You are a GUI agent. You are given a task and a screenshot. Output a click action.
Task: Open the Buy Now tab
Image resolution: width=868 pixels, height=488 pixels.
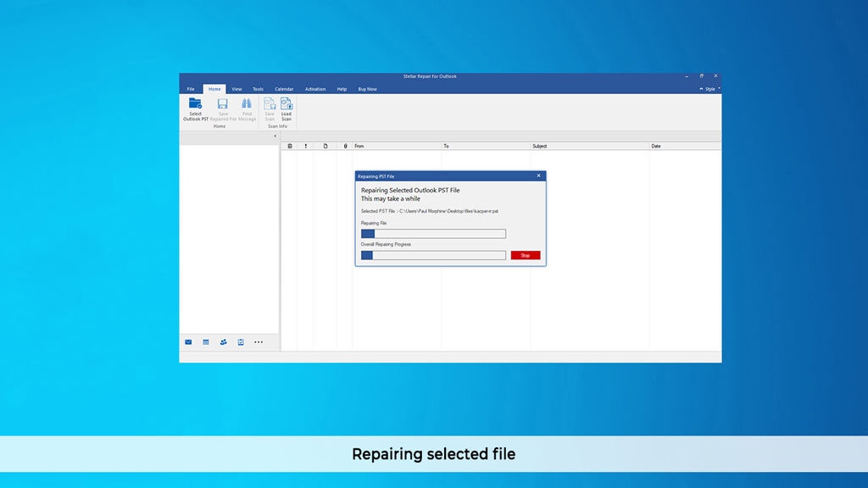click(367, 89)
